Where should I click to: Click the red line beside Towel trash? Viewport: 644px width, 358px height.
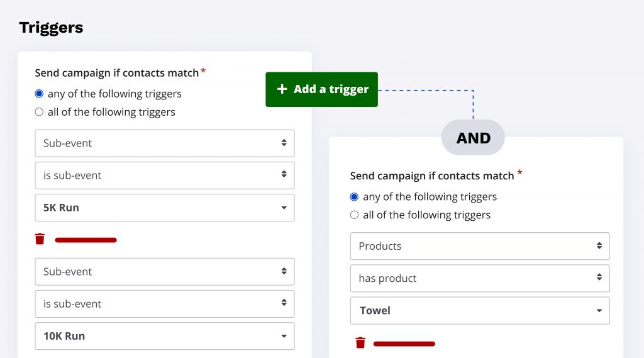click(x=404, y=344)
